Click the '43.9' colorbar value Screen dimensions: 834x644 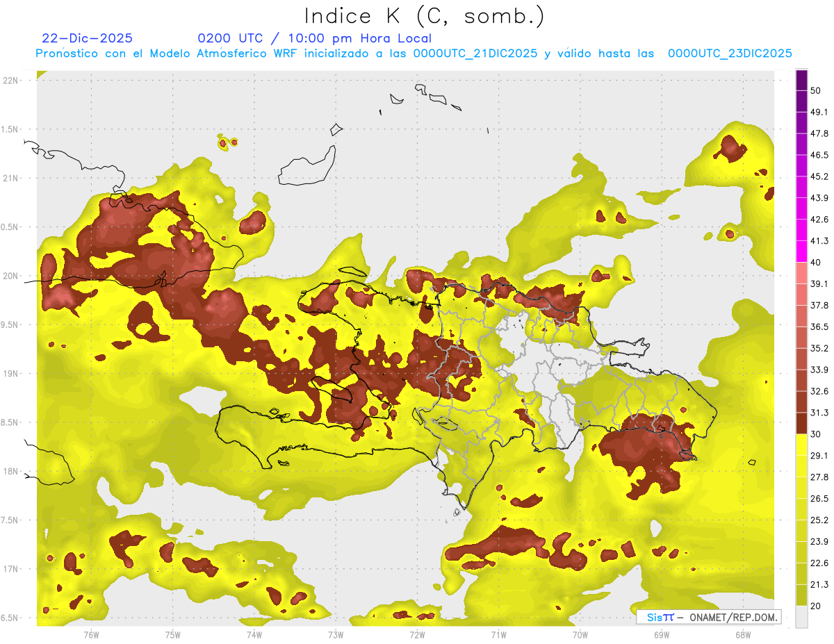pyautogui.click(x=819, y=198)
